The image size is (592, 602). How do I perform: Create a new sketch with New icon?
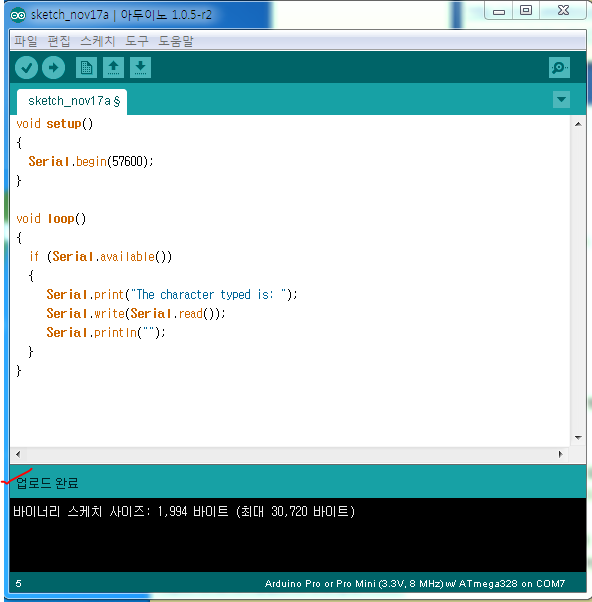(86, 68)
